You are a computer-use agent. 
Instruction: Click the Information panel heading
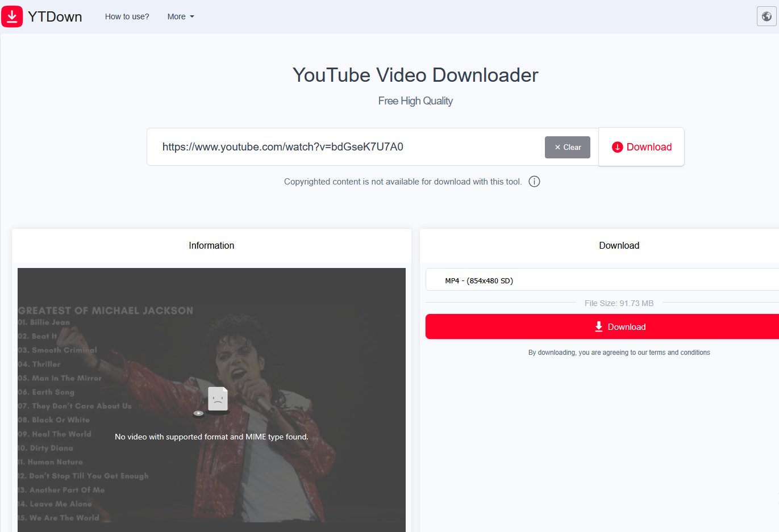[x=211, y=246]
